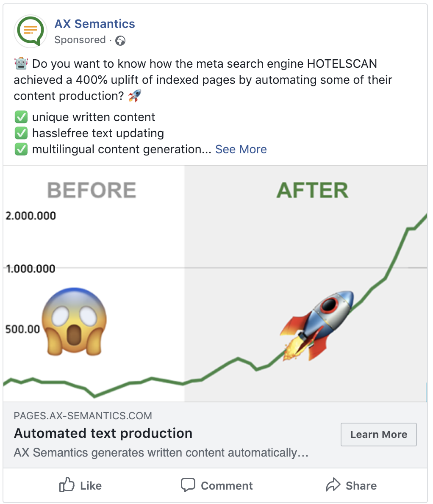Click the AX Semantics profile logo
Screen dimensions: 433x504
coord(31,31)
